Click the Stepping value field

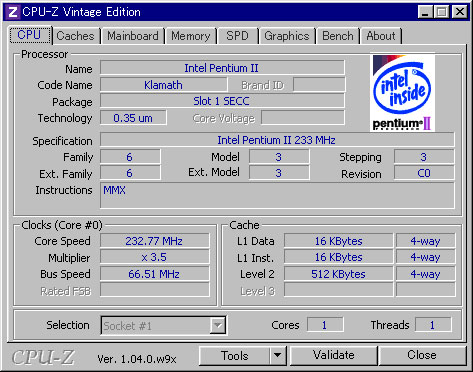[424, 157]
